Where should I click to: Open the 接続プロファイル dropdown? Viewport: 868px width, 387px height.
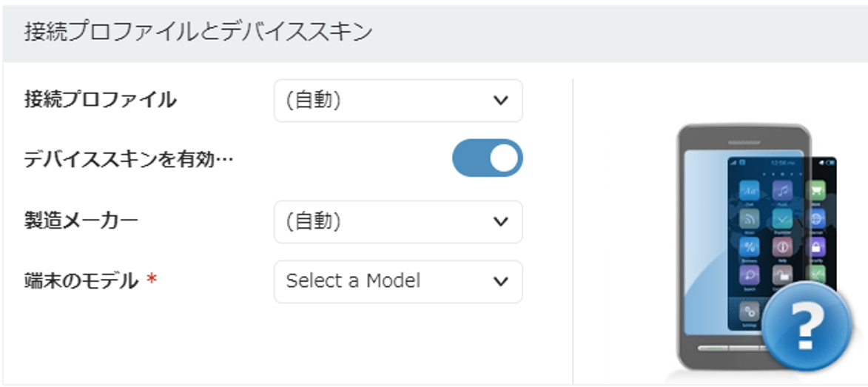(398, 101)
